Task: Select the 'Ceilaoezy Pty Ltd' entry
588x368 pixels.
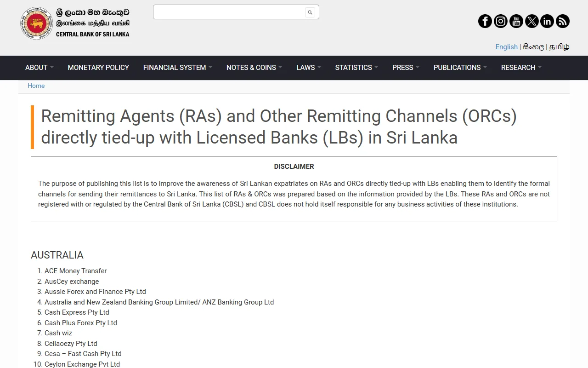Action: pyautogui.click(x=71, y=344)
